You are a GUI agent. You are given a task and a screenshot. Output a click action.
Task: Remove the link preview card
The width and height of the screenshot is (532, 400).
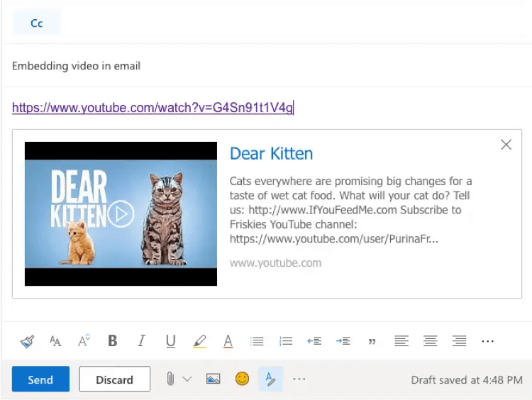(x=506, y=145)
